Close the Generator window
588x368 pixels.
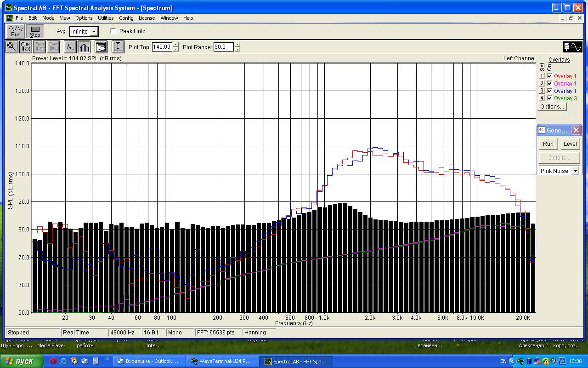[x=576, y=130]
